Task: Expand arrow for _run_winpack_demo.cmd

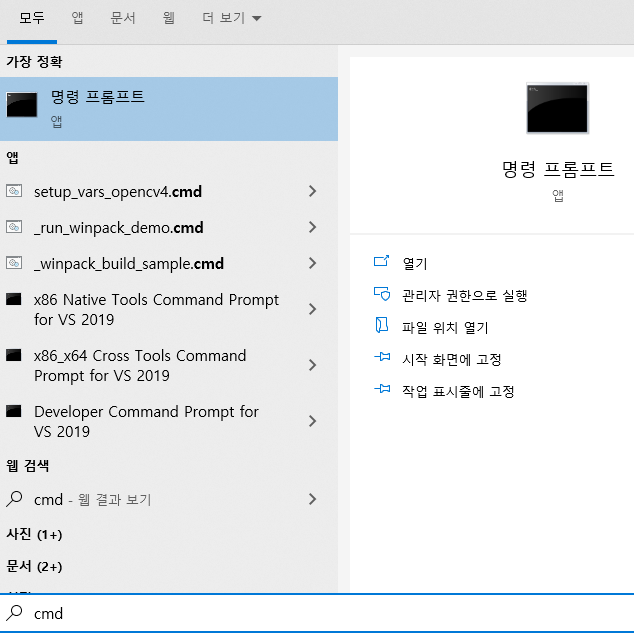Action: 312,227
